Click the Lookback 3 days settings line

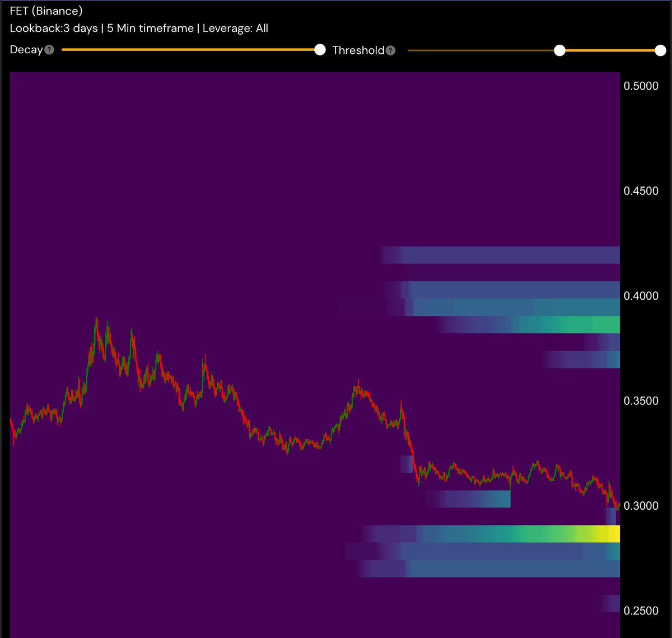[139, 28]
